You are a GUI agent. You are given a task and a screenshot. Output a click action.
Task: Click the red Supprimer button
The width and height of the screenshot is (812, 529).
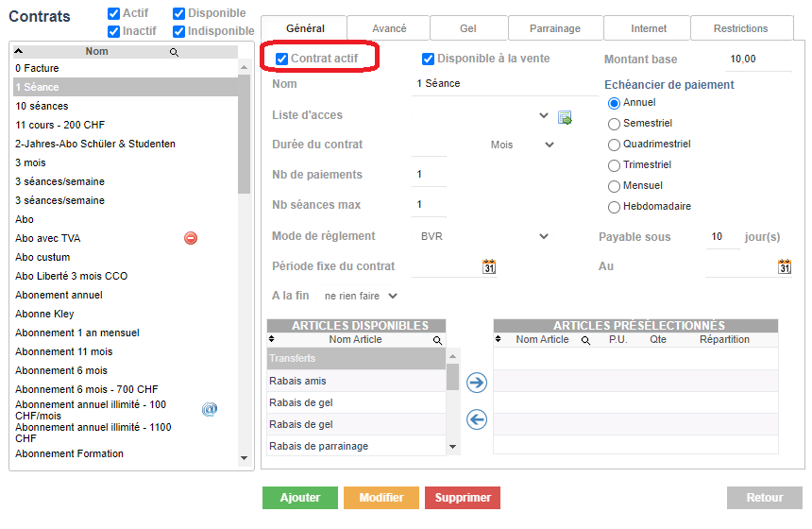coord(463,498)
